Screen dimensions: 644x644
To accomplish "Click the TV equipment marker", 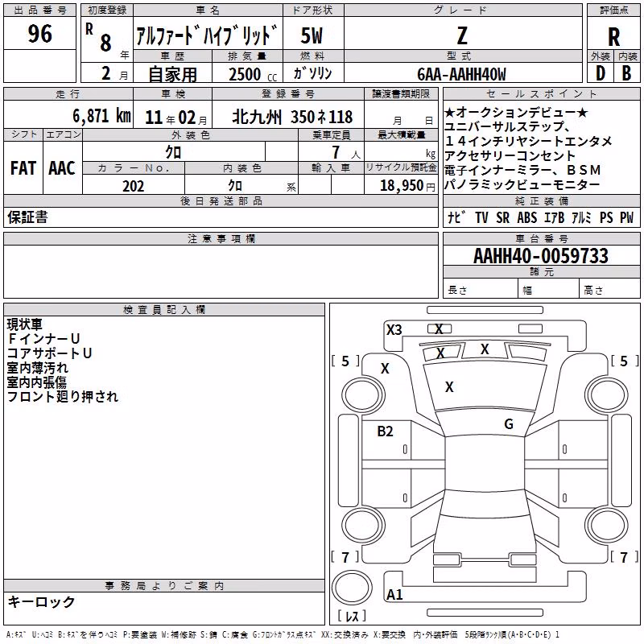I will (481, 217).
